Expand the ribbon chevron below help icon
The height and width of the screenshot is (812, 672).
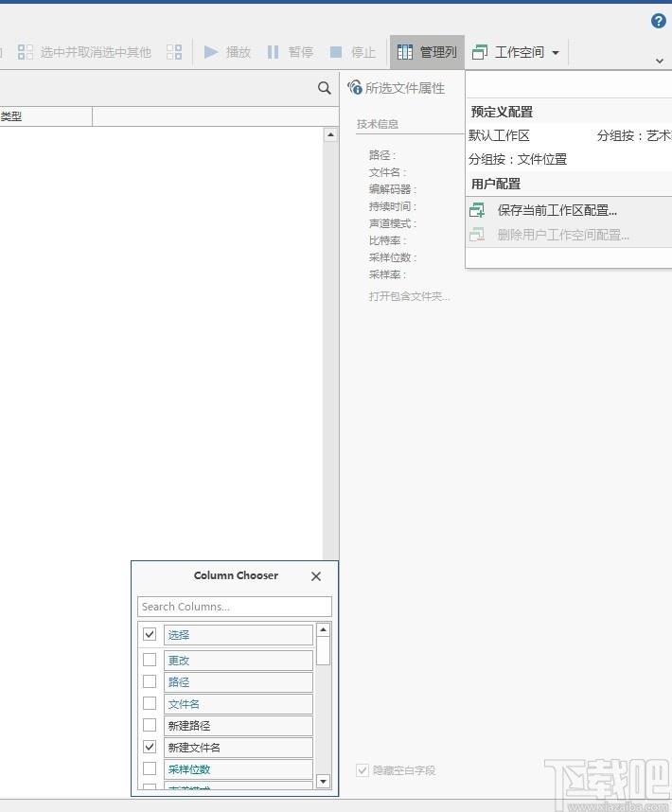tap(659, 61)
